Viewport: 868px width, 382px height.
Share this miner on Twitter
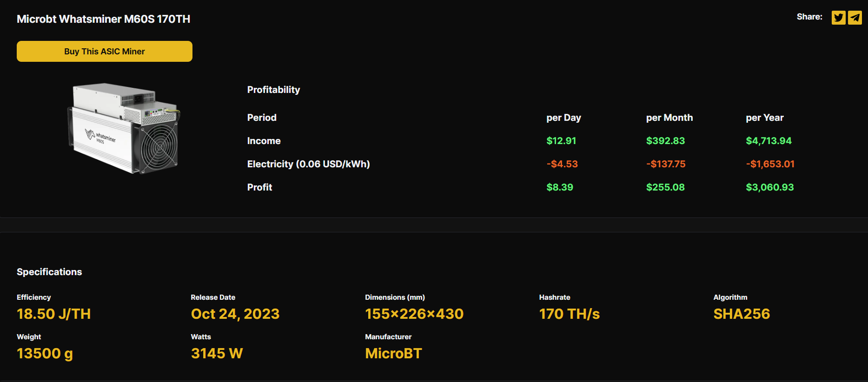pyautogui.click(x=838, y=18)
